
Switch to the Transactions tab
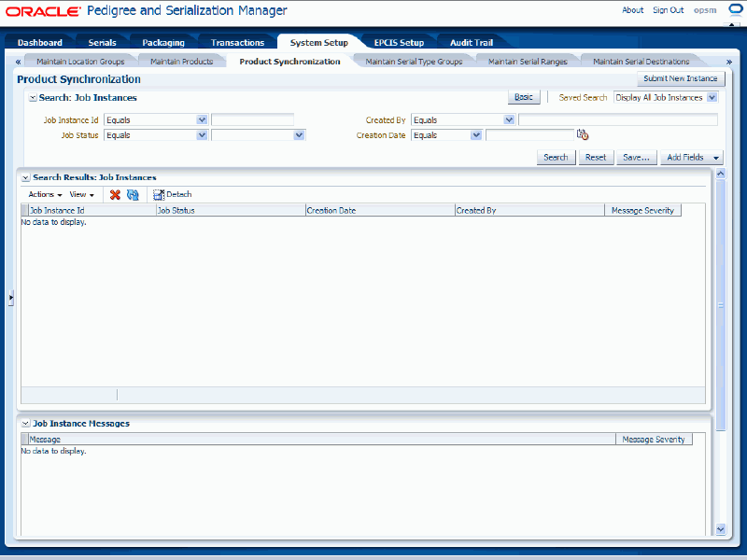tap(237, 42)
